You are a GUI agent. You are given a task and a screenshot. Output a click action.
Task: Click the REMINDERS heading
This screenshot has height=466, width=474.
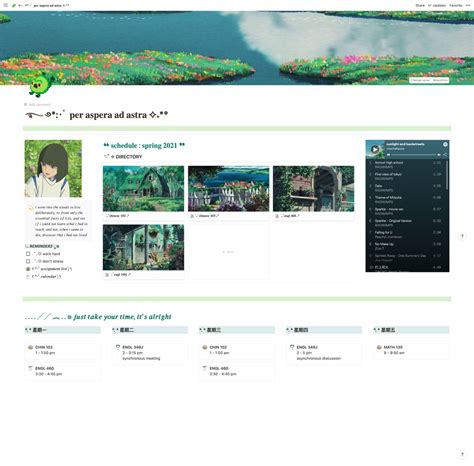pyautogui.click(x=41, y=246)
